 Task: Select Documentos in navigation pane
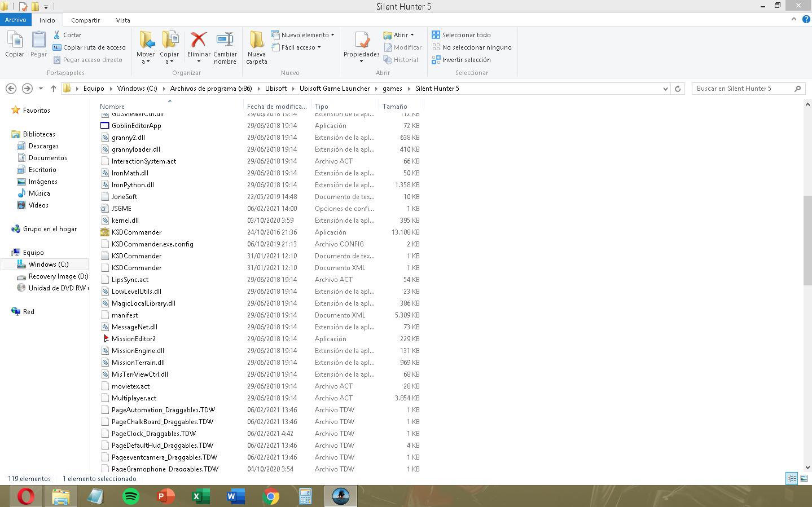[x=48, y=158]
